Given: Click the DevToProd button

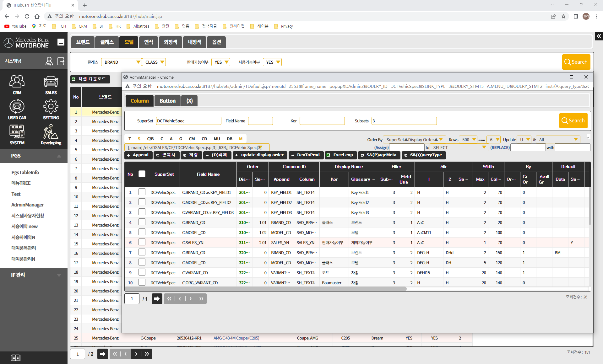Looking at the screenshot, I should point(306,155).
